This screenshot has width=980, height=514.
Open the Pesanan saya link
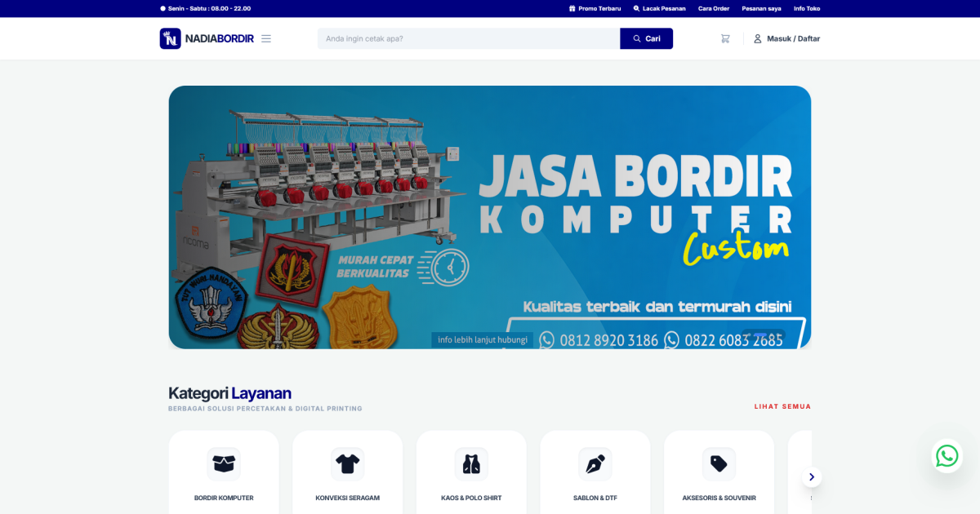pos(761,8)
